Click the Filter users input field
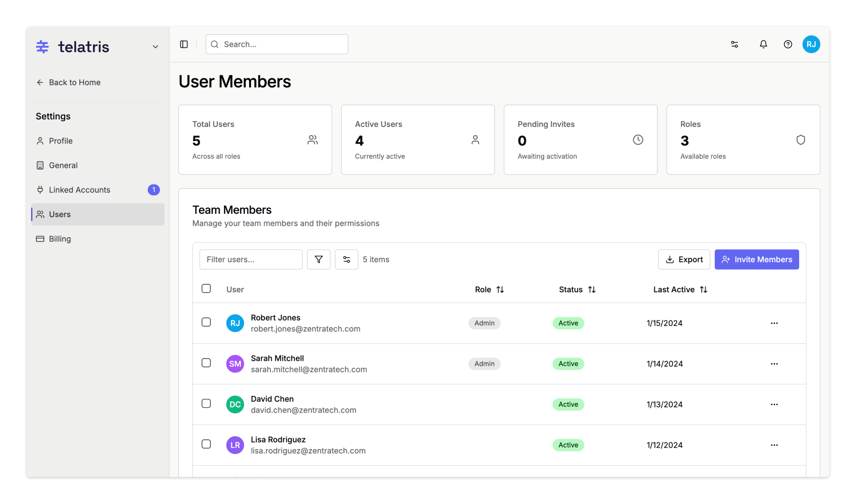Image resolution: width=856 pixels, height=504 pixels. coord(251,259)
